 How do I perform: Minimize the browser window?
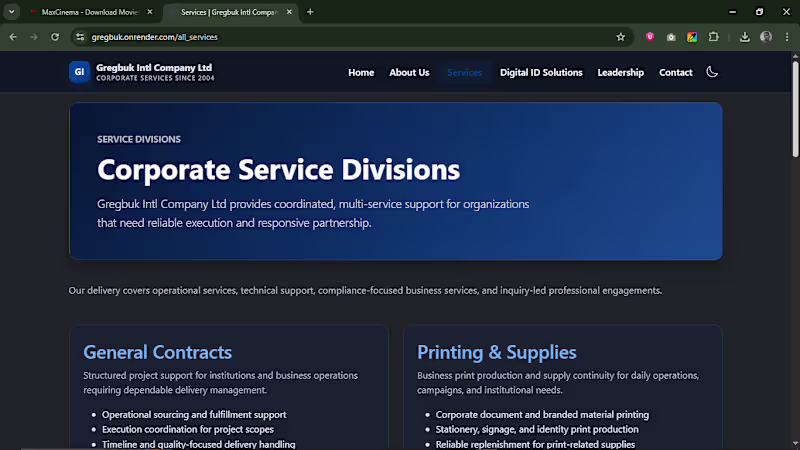[733, 12]
